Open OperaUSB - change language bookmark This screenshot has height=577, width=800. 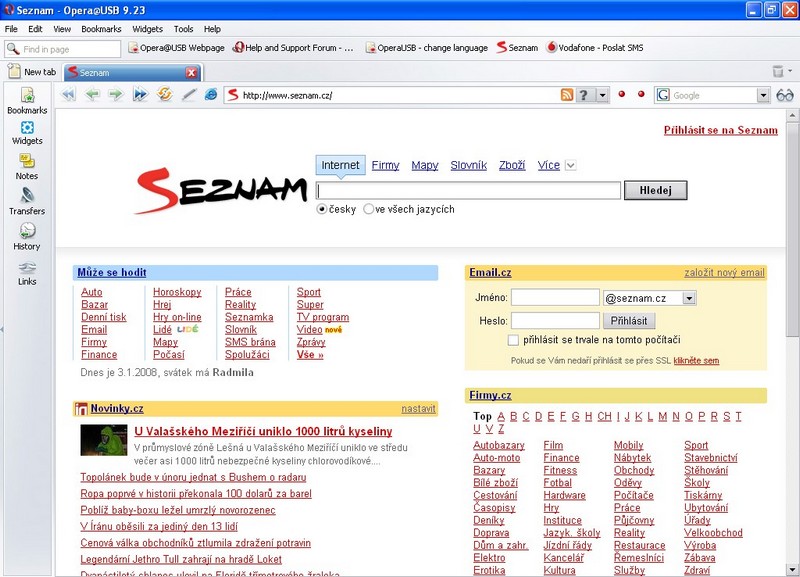coord(427,48)
